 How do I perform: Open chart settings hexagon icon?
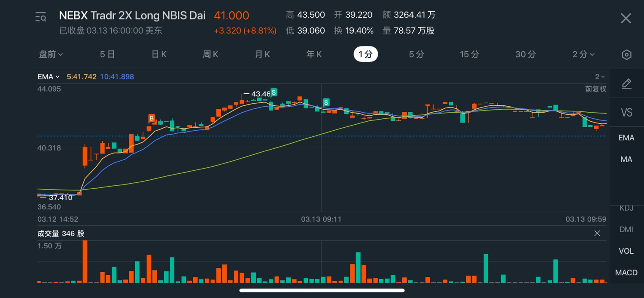[626, 55]
